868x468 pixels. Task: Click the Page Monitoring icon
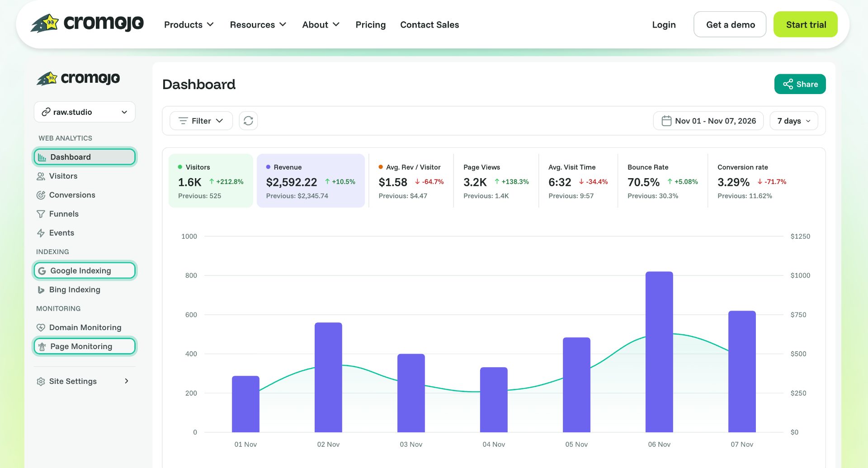[42, 347]
